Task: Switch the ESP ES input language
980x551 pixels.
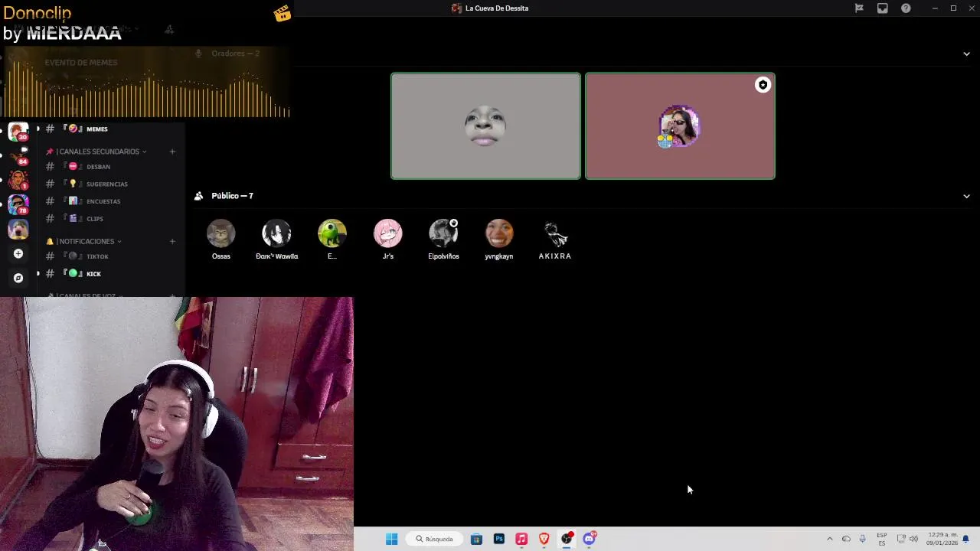Action: point(882,539)
